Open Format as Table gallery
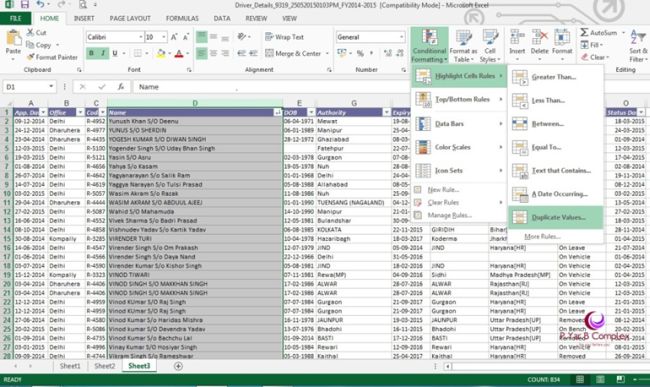 pyautogui.click(x=463, y=46)
